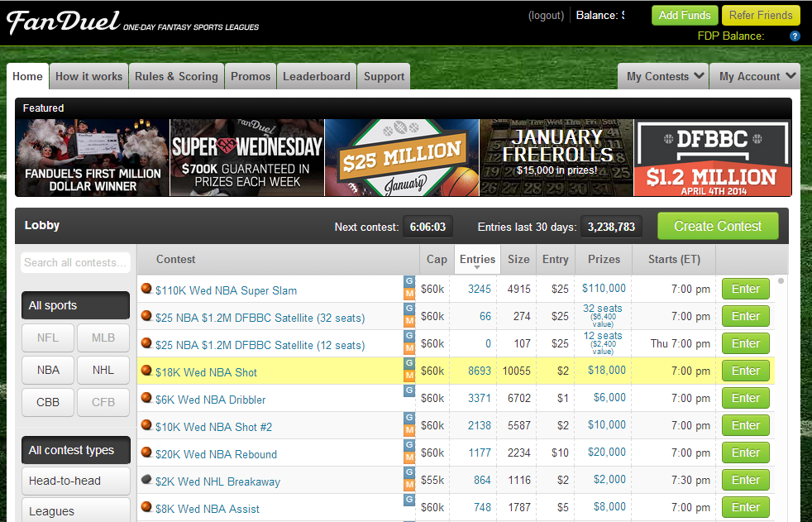
Task: Click the M badge on $18K Wed NBA Shot row
Action: click(x=408, y=376)
